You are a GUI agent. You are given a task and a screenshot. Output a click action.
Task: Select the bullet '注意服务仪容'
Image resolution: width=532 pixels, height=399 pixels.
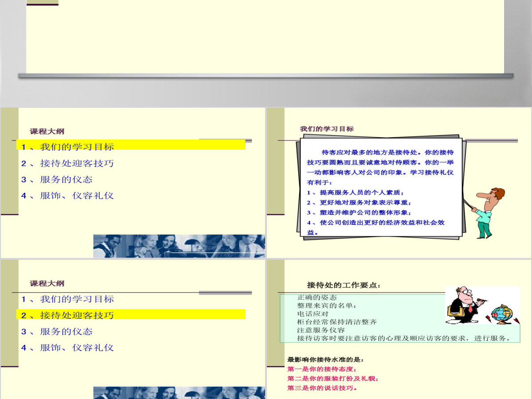tap(321, 330)
